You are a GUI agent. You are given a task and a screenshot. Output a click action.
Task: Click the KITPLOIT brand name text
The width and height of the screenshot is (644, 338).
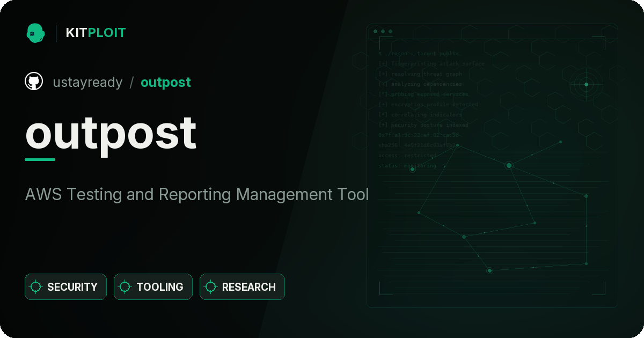96,33
